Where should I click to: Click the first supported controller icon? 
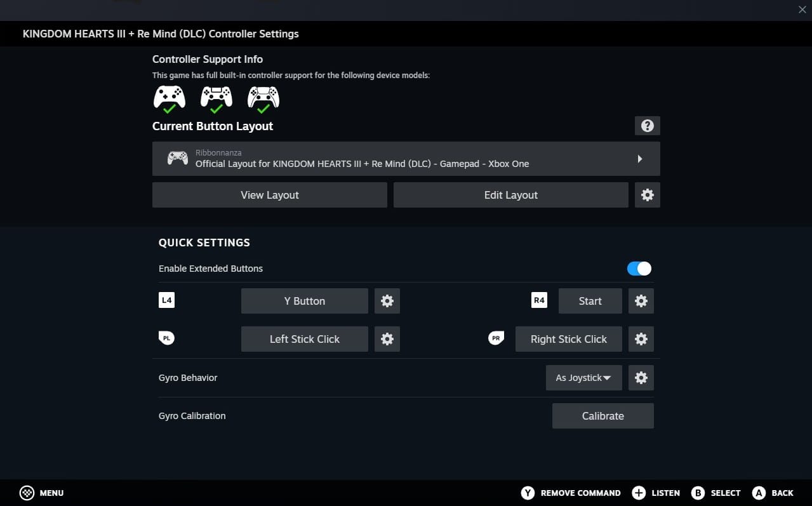[170, 99]
